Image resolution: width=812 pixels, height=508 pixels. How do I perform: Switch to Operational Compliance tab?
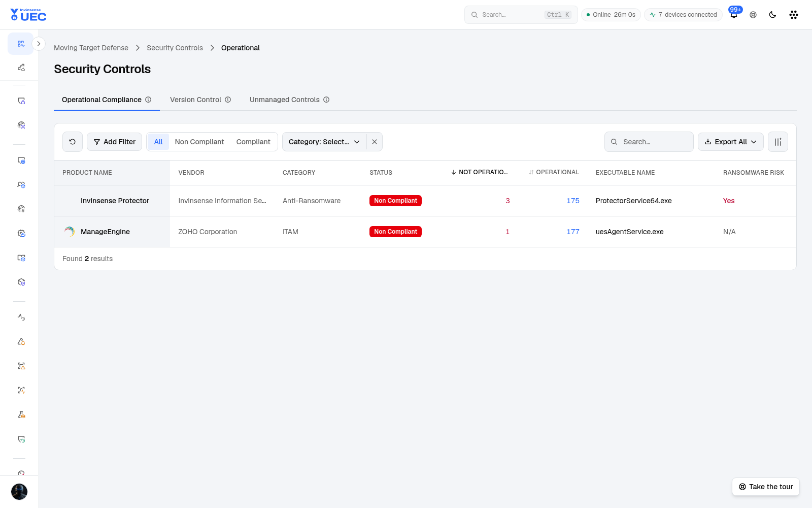[107, 100]
